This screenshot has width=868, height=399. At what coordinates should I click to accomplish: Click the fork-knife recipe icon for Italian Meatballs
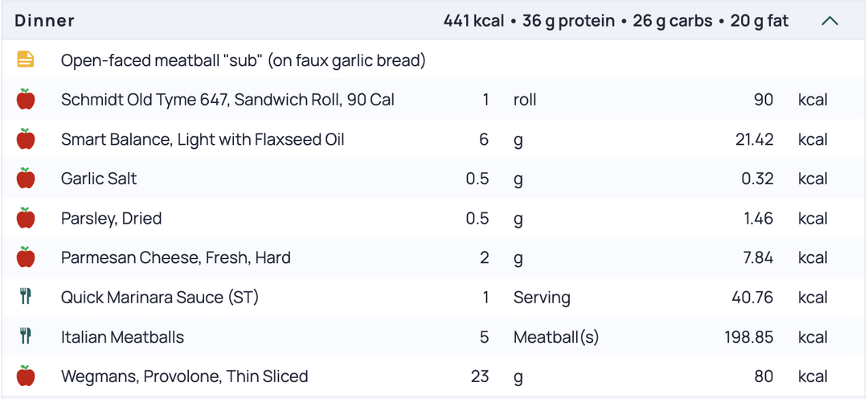tap(26, 336)
